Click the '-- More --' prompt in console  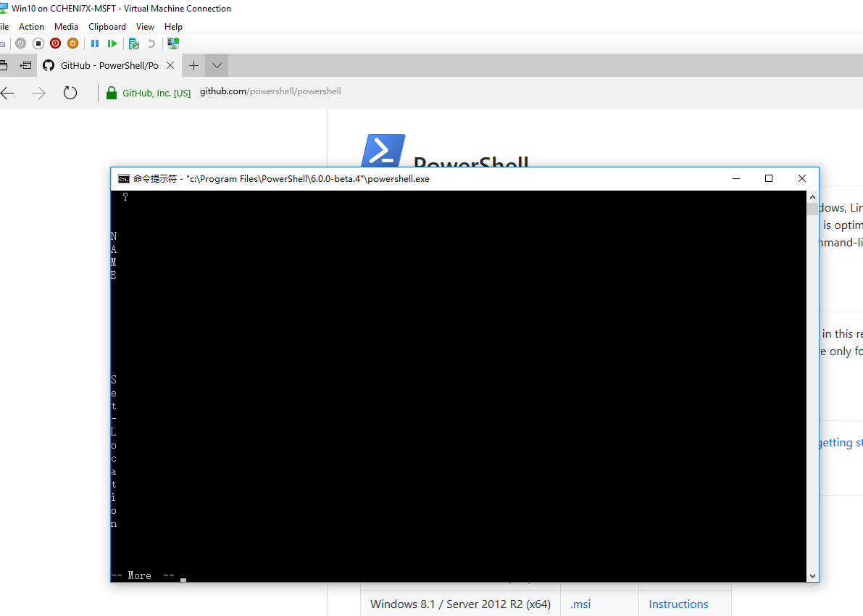tap(143, 575)
